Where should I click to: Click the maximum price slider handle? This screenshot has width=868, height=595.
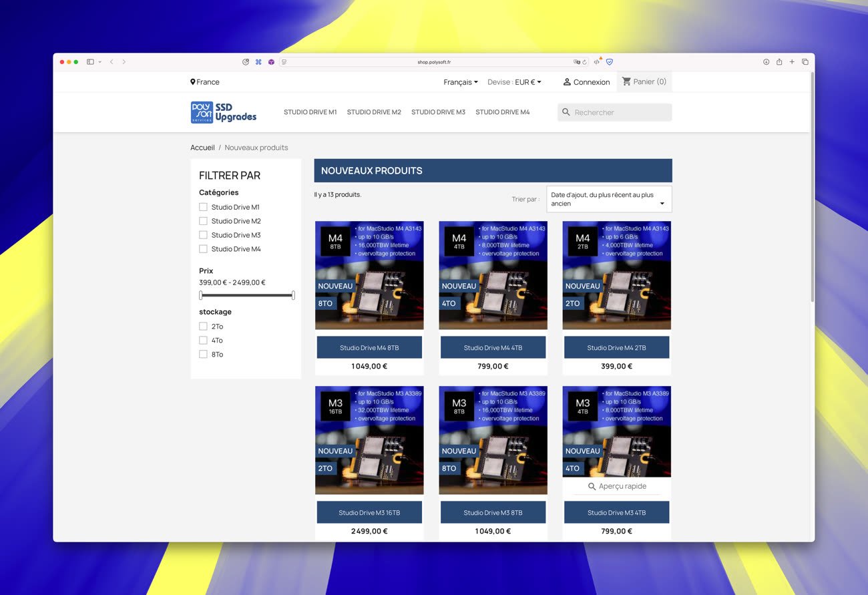(293, 295)
